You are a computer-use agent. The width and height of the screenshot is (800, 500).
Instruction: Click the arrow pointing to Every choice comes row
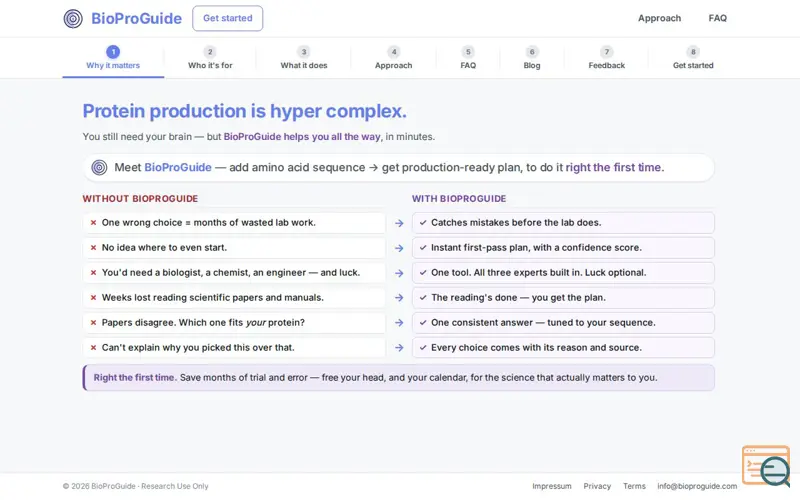tap(399, 348)
